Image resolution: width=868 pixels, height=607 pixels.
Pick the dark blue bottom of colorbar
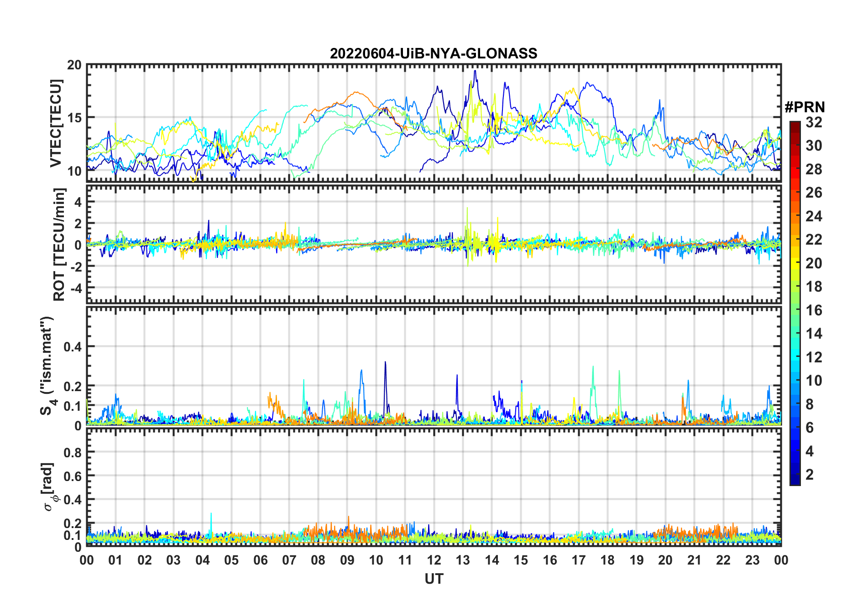click(x=795, y=481)
